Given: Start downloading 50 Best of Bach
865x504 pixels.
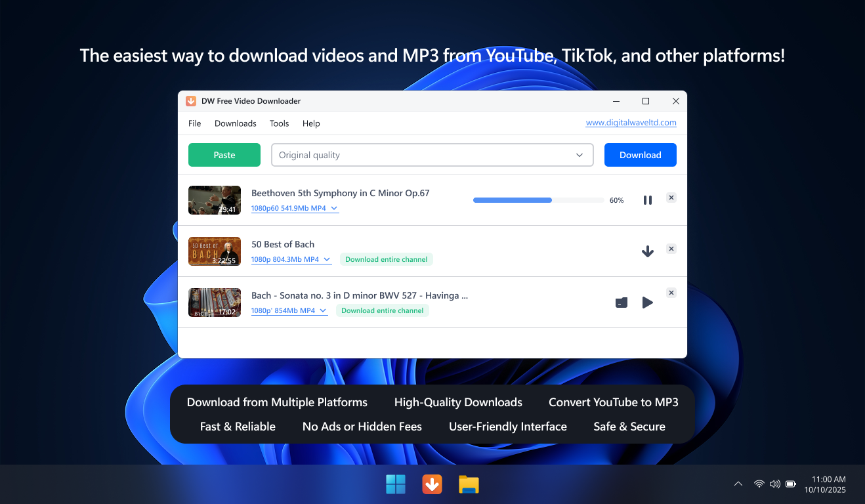Looking at the screenshot, I should (x=648, y=251).
